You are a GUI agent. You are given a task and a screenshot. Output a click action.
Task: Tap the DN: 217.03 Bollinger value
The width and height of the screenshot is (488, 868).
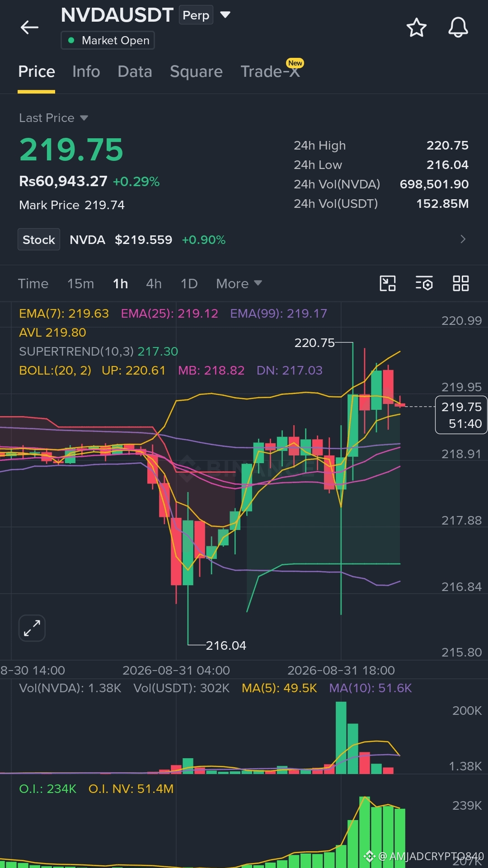pyautogui.click(x=290, y=370)
